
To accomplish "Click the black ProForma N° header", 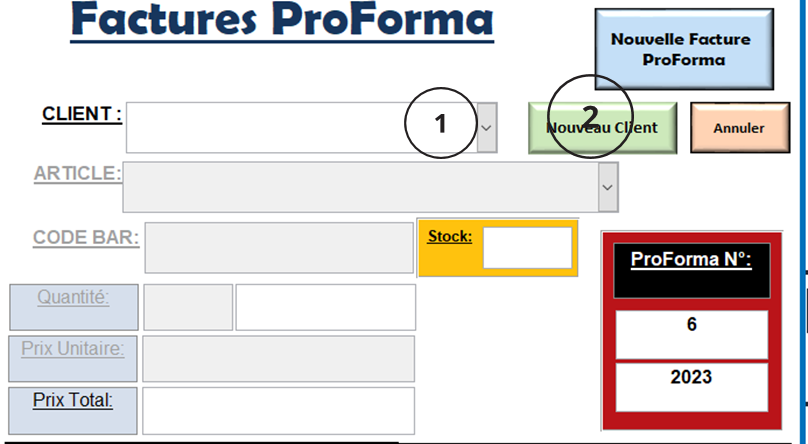I will click(692, 267).
